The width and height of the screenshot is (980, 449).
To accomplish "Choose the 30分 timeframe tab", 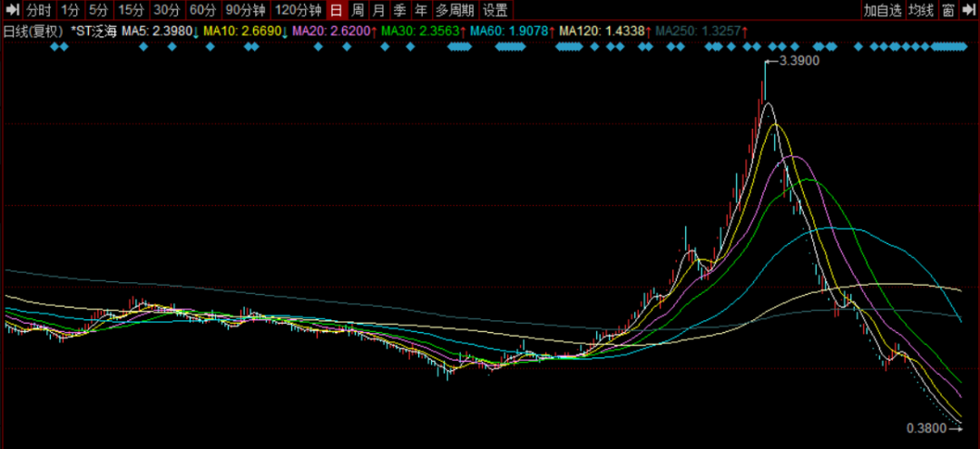I will coord(166,11).
